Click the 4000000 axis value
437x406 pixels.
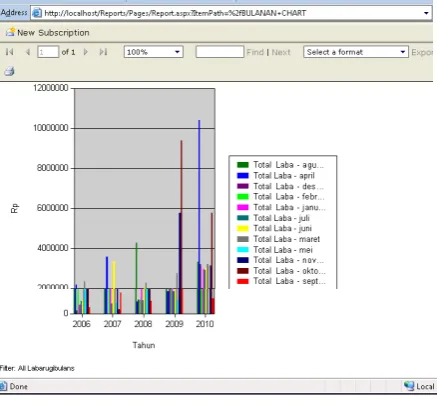(x=53, y=248)
